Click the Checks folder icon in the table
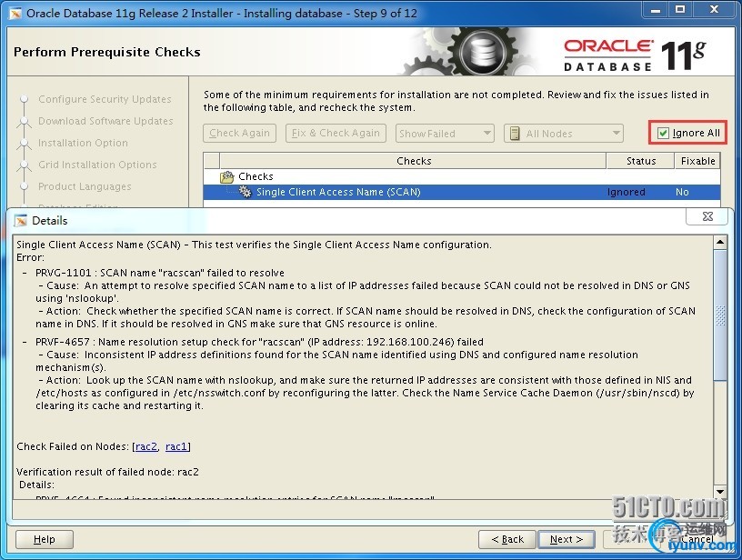Image resolution: width=742 pixels, height=560 pixels. point(227,177)
